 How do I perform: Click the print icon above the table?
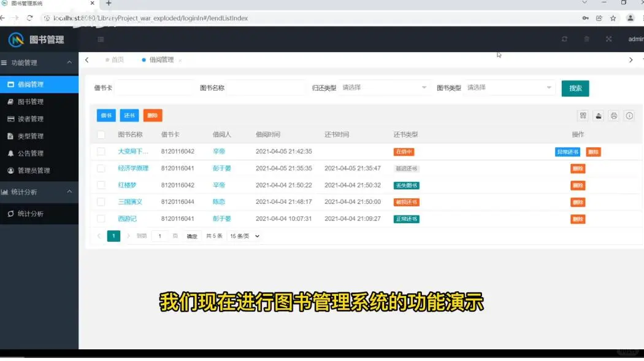tap(613, 115)
